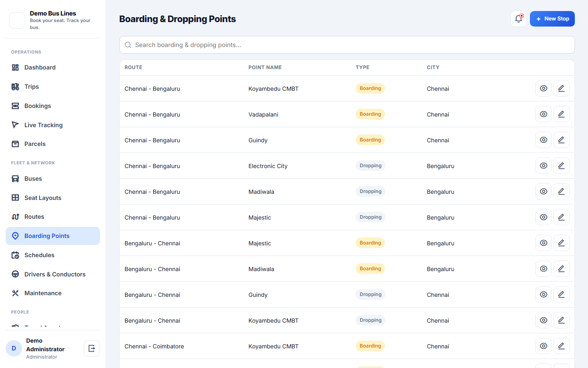This screenshot has height=368, width=588.
Task: Click the logout icon beside Demo Administrator
Action: (x=92, y=348)
